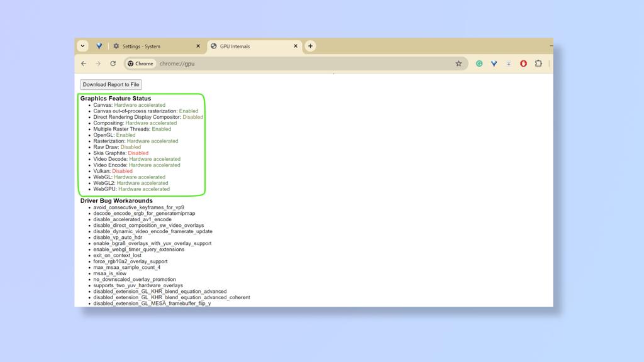Bookmark this page using the star icon

coord(458,63)
